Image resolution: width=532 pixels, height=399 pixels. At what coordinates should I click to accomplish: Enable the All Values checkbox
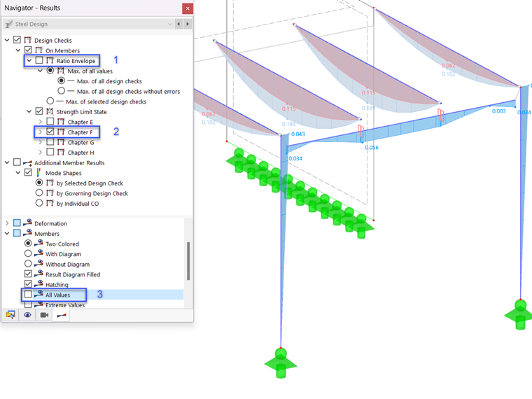click(28, 295)
